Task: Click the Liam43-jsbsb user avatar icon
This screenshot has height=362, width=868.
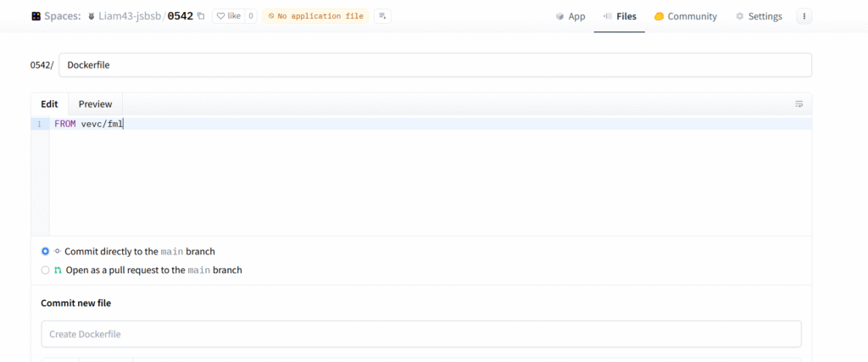Action: click(x=92, y=16)
